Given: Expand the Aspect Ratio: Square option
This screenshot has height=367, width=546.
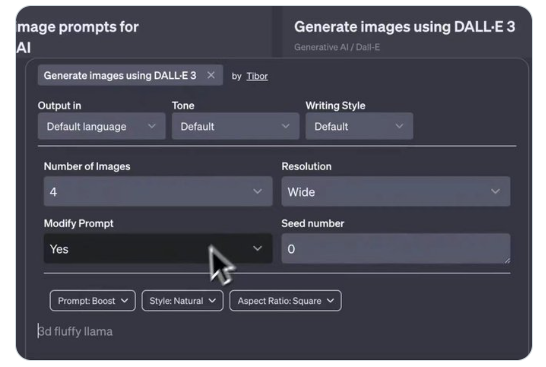Looking at the screenshot, I should (x=286, y=301).
